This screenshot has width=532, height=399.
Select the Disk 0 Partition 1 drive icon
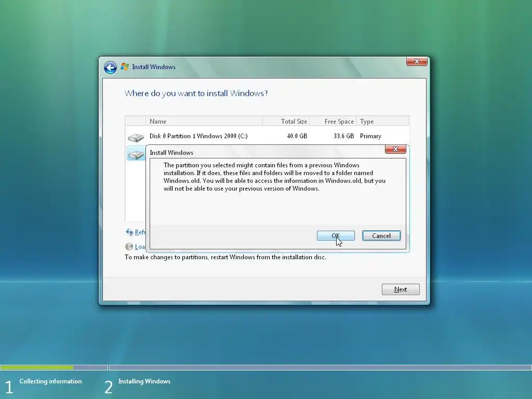pyautogui.click(x=136, y=137)
